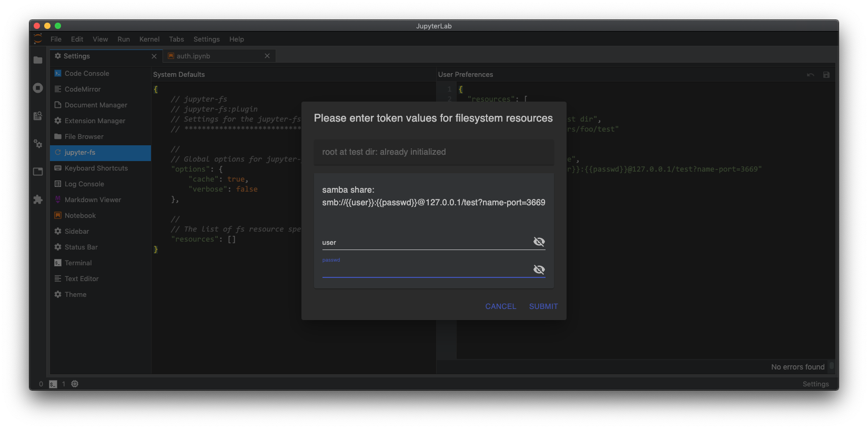Open the file browser sidebar folder icon
Screen dimensions: 868x429
click(x=38, y=60)
